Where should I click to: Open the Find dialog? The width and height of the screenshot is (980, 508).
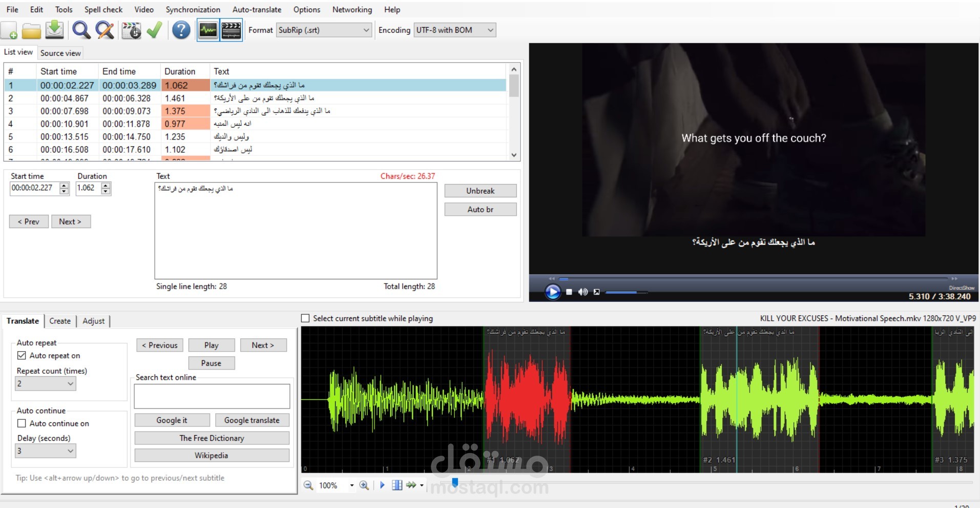point(81,30)
